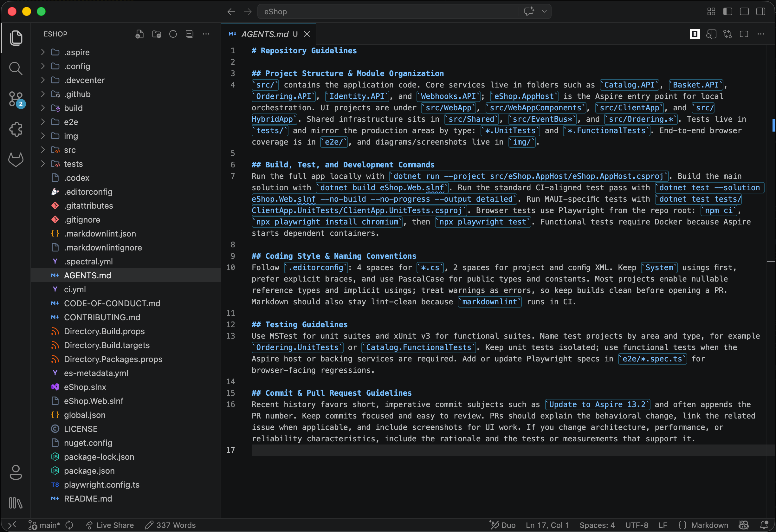Split the editor right
776x532 pixels.
pyautogui.click(x=744, y=34)
